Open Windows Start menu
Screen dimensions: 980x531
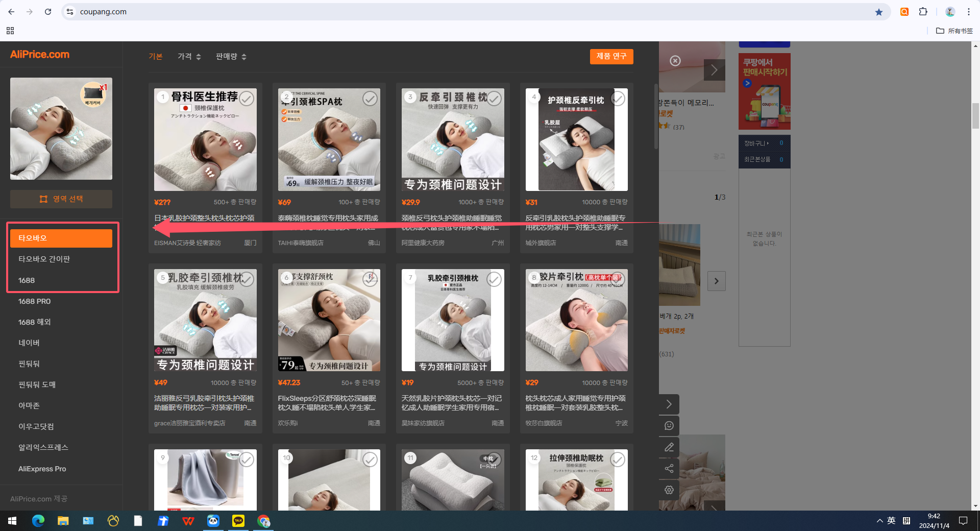coord(12,521)
